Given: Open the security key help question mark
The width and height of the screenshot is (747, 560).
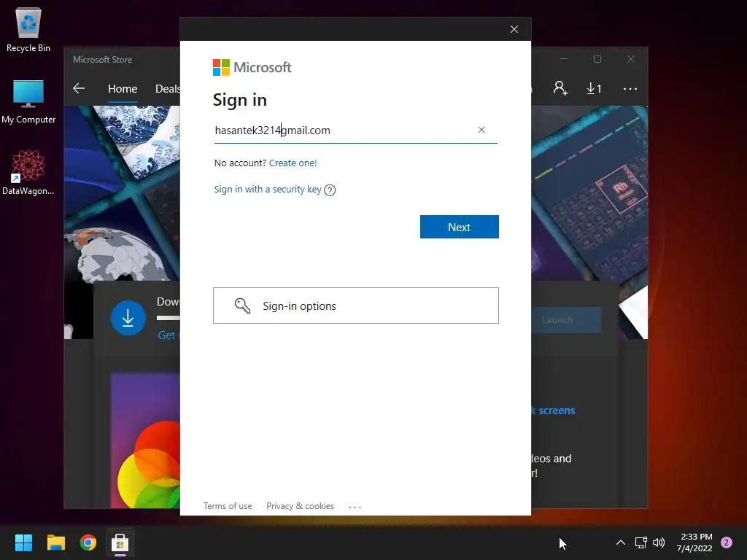Looking at the screenshot, I should pos(330,190).
